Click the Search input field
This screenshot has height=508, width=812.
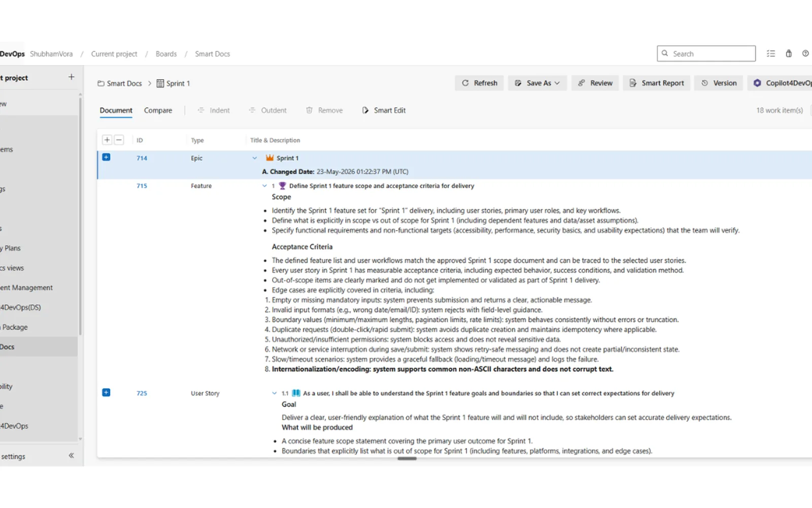coord(706,53)
